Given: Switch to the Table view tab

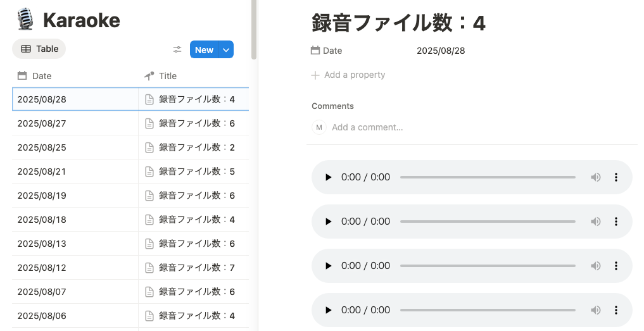Looking at the screenshot, I should [39, 49].
